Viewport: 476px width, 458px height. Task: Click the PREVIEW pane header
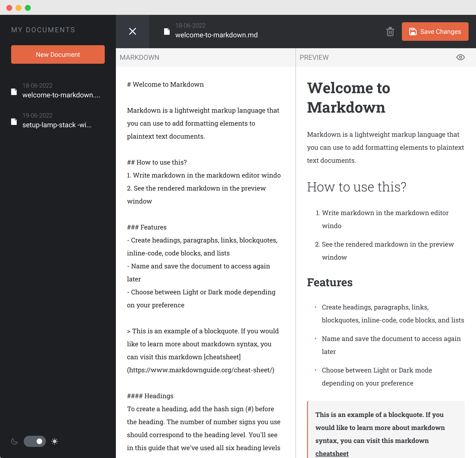[x=314, y=57]
